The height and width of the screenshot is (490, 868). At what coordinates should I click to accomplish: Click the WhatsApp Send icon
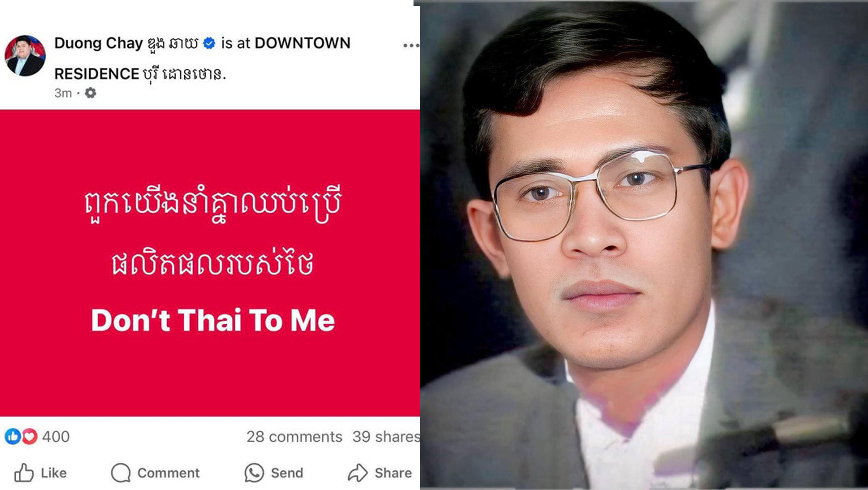tap(254, 473)
